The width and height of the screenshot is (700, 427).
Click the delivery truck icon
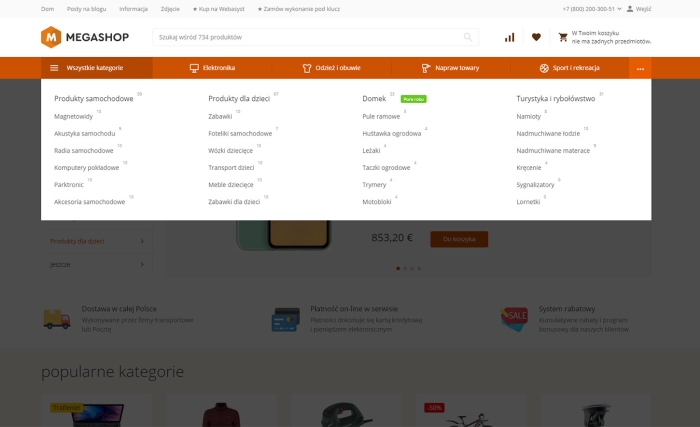[57, 319]
